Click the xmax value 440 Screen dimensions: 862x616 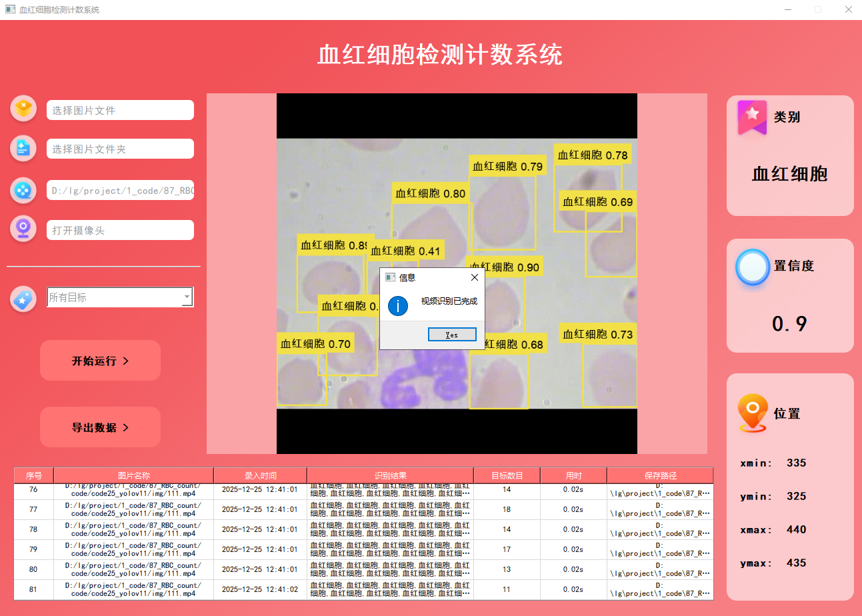click(796, 529)
